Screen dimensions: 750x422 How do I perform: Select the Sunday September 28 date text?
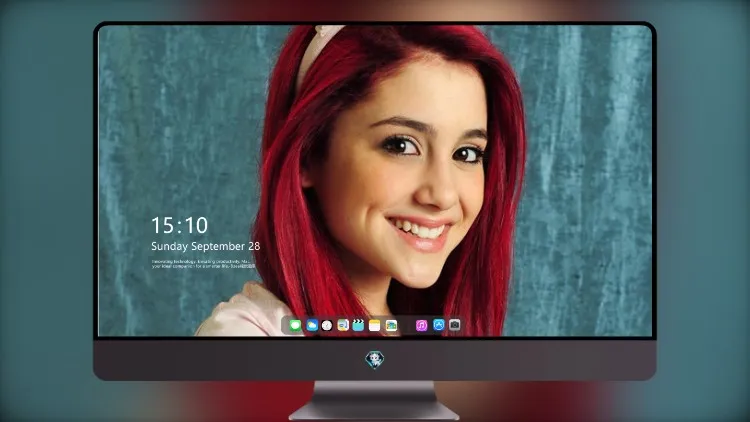point(206,246)
